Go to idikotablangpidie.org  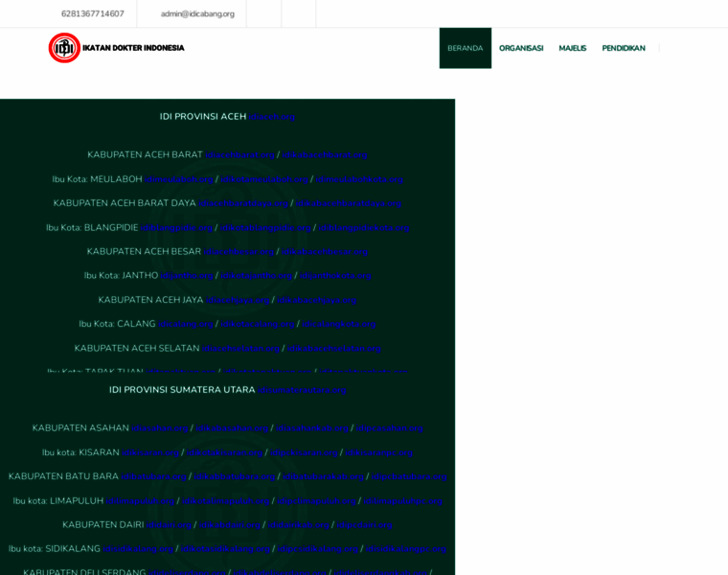(x=265, y=228)
